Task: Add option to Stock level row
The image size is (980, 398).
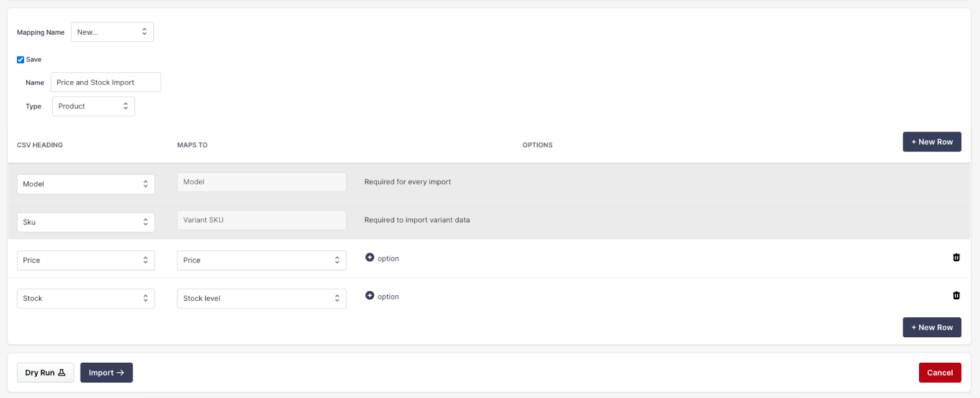Action: click(x=382, y=296)
